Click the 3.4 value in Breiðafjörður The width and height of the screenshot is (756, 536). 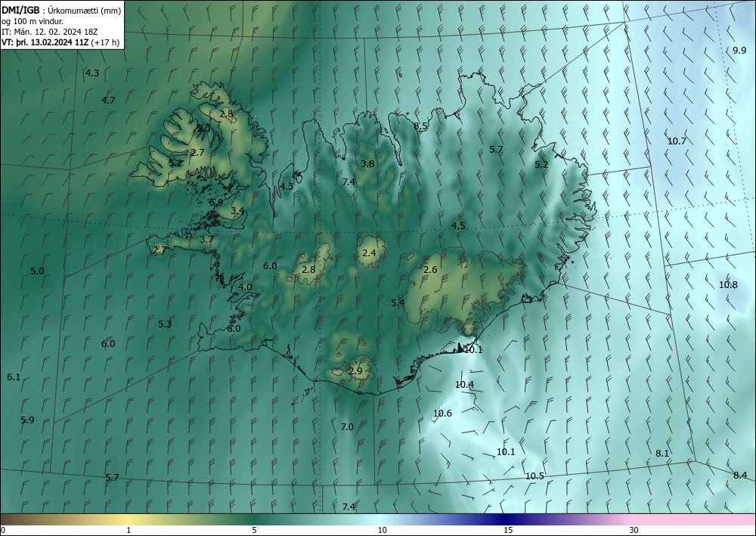click(237, 211)
